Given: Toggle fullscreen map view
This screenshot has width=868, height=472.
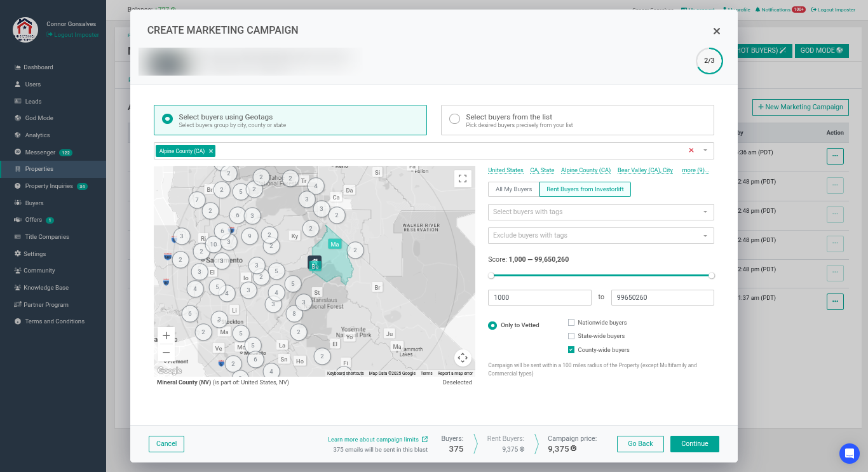Looking at the screenshot, I should 463,179.
